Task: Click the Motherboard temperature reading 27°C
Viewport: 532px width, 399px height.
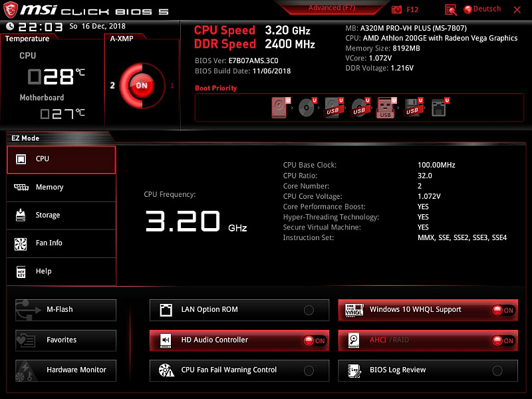Action: (x=63, y=114)
